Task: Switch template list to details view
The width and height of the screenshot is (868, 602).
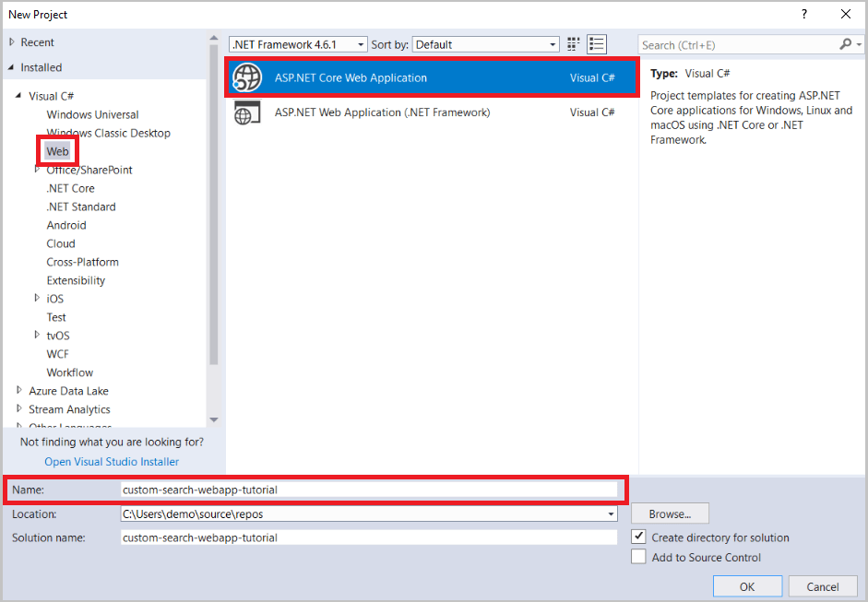Action: 595,43
